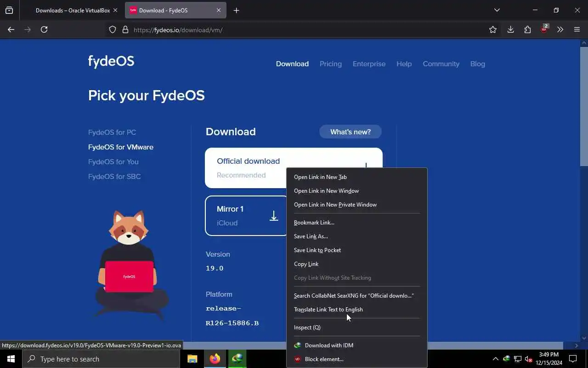The width and height of the screenshot is (588, 368).
Task: Click the Firefox View icon in the tab bar
Action: tap(9, 10)
